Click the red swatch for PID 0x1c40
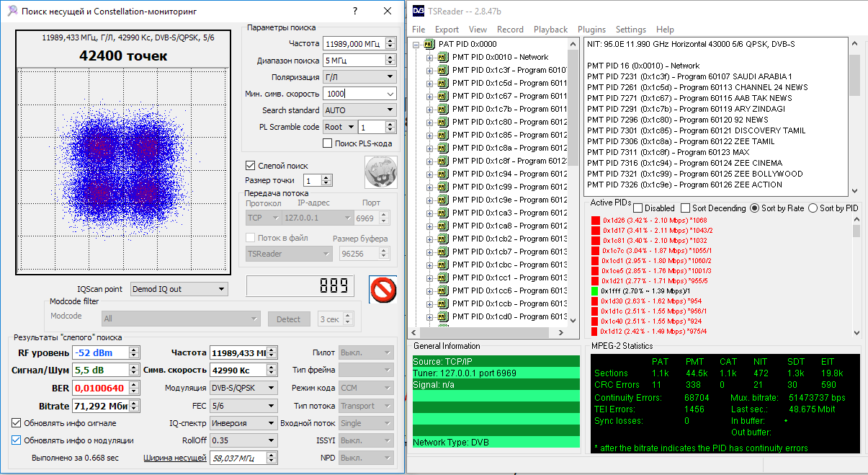 click(x=596, y=321)
